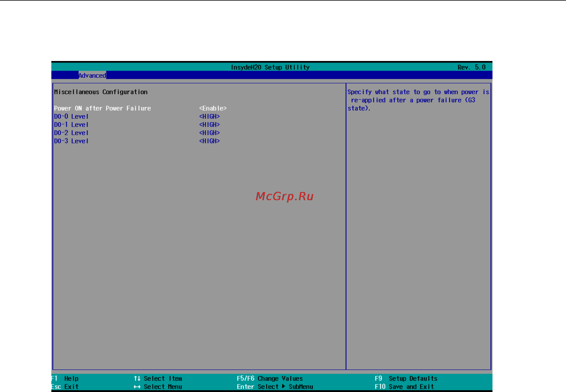Select the DO-1 Level setting
Image resolution: width=566 pixels, height=392 pixels.
click(71, 125)
